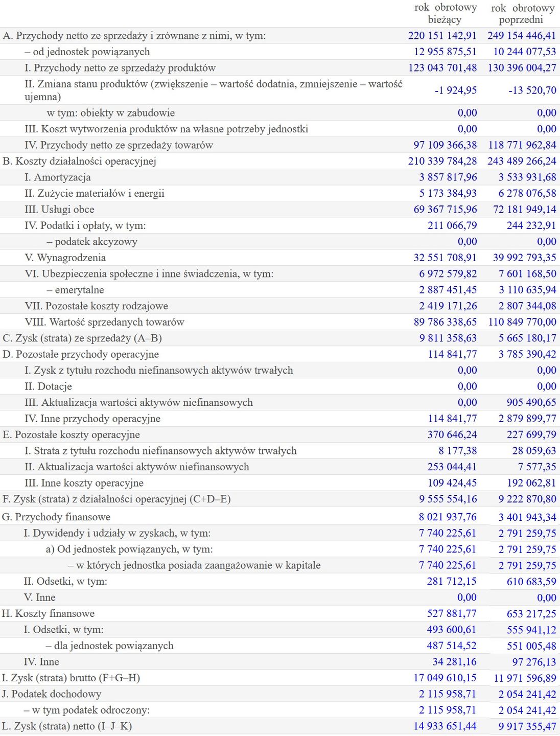Click the value 243 489 266,24
Screen dimensions: 560x736
tap(522, 161)
